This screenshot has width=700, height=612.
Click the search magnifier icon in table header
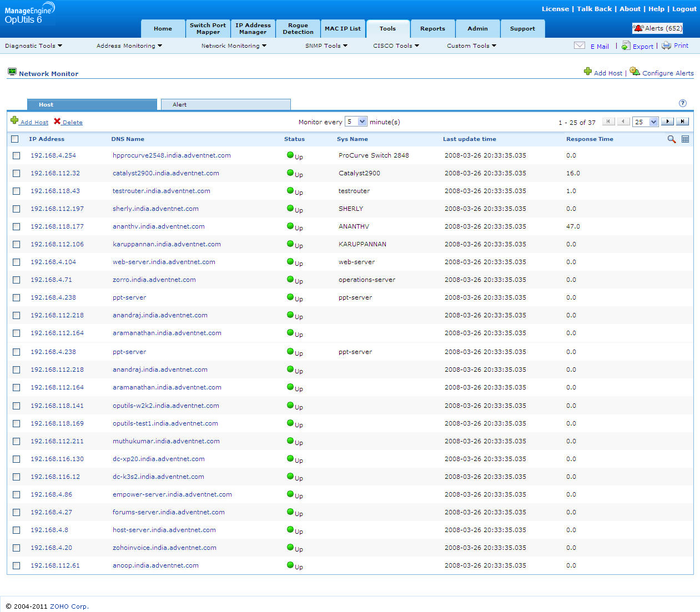pos(671,139)
